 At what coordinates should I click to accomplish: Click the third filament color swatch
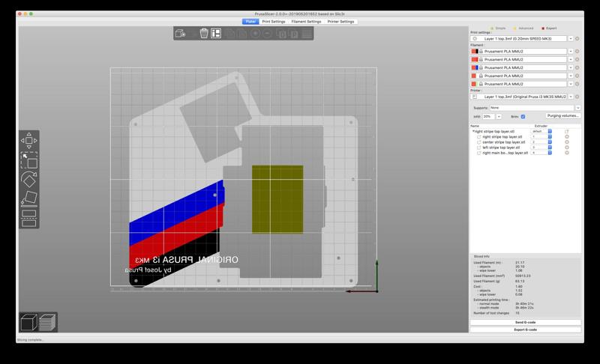(475, 67)
